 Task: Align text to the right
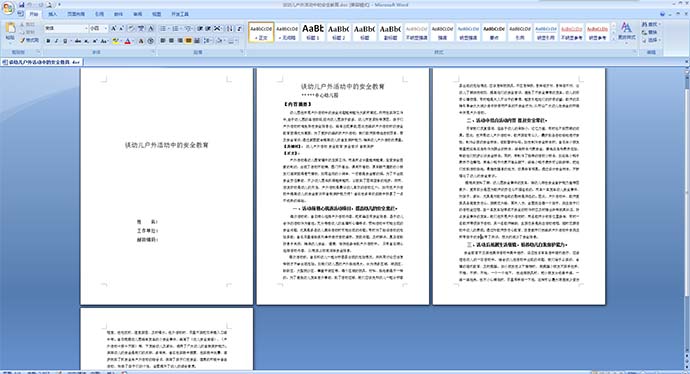point(180,41)
